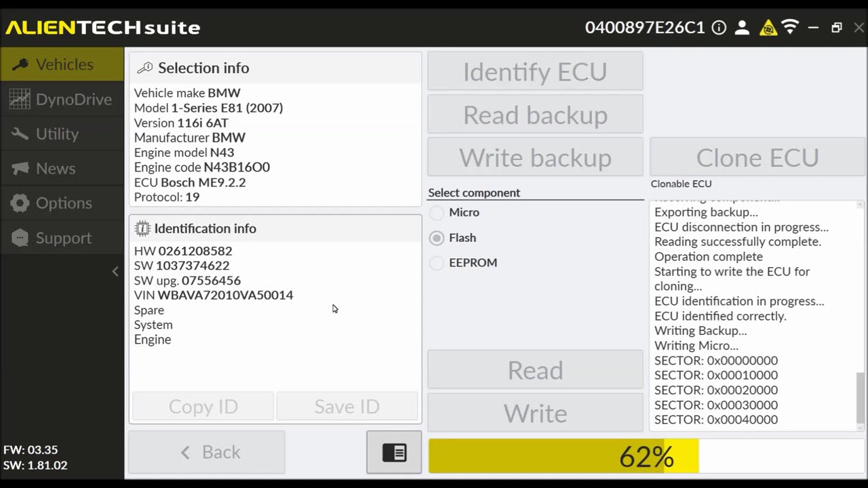Screen dimensions: 868x488
Task: Click the Vehicles wrench icon
Action: (x=20, y=64)
